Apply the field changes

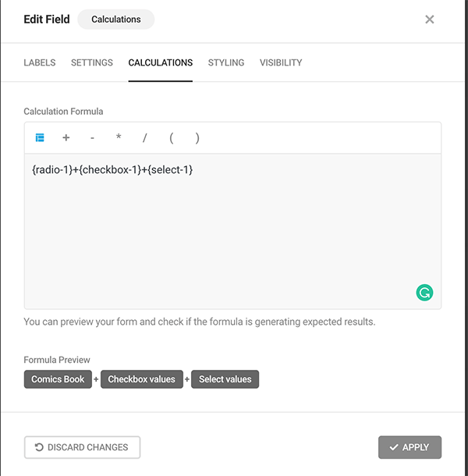coord(409,447)
